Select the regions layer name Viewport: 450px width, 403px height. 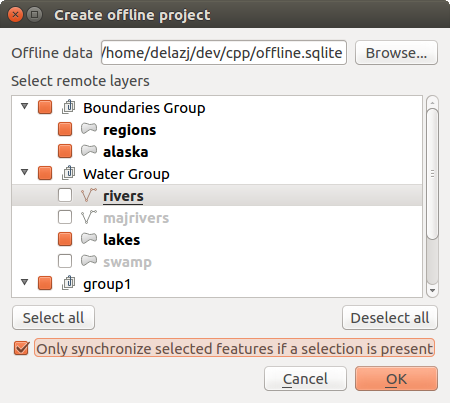tap(130, 130)
